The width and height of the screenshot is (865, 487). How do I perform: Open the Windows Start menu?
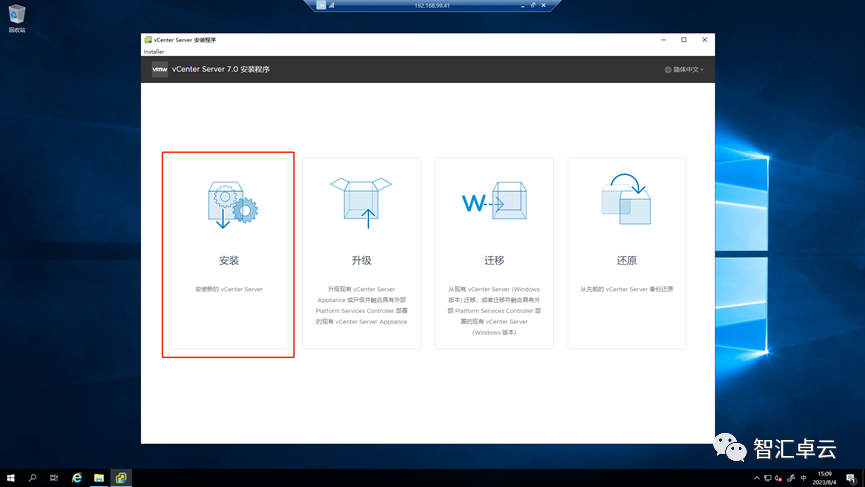[10, 478]
